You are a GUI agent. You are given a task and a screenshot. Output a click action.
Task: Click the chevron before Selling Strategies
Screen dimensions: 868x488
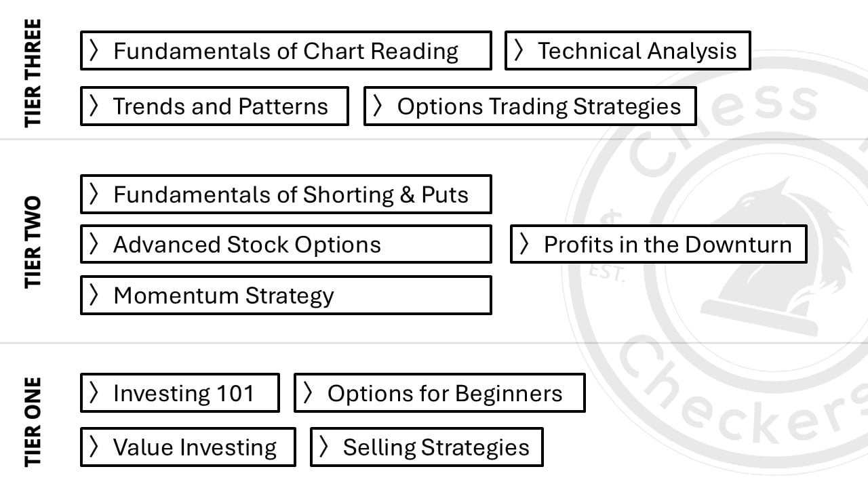(x=324, y=447)
